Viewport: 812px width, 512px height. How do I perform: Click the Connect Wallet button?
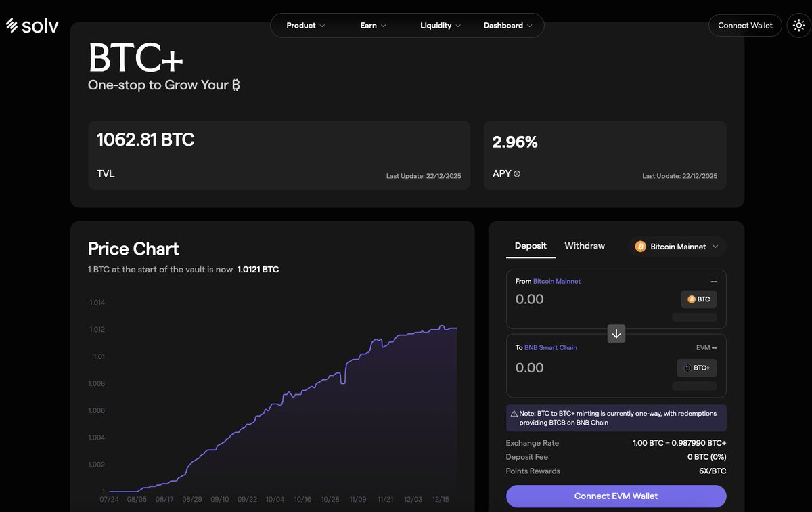tap(745, 26)
